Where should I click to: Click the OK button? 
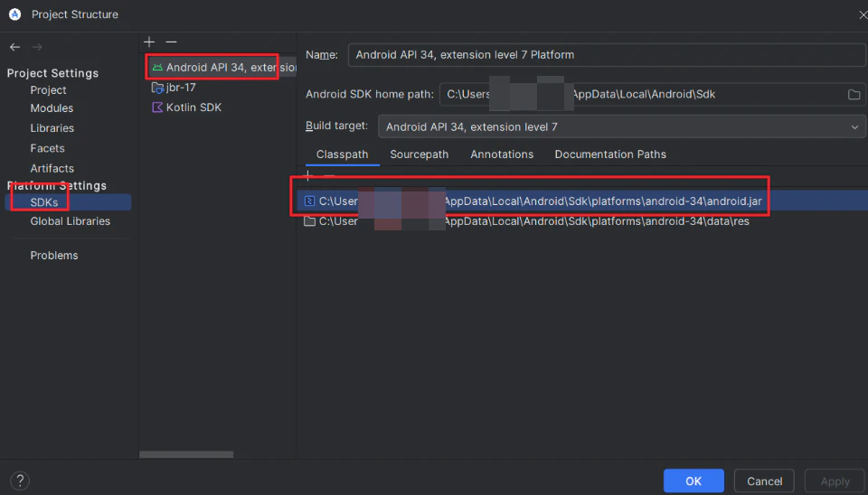693,481
